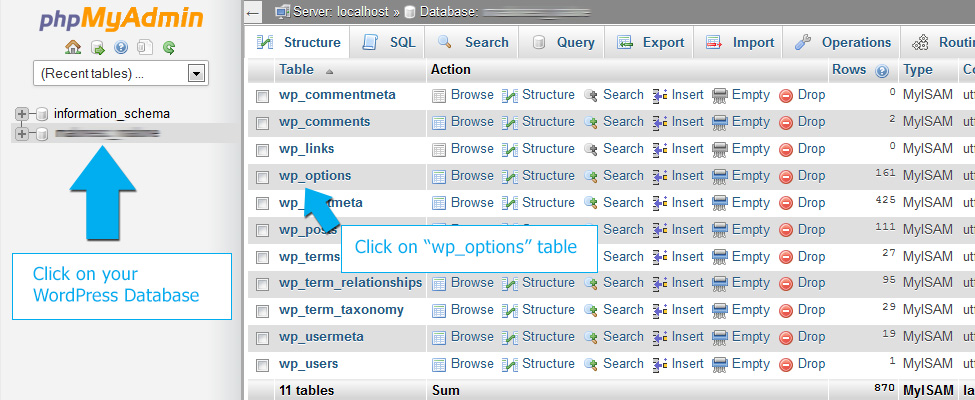The image size is (975, 400).
Task: Click the log out icon in sidebar
Action: click(98, 47)
